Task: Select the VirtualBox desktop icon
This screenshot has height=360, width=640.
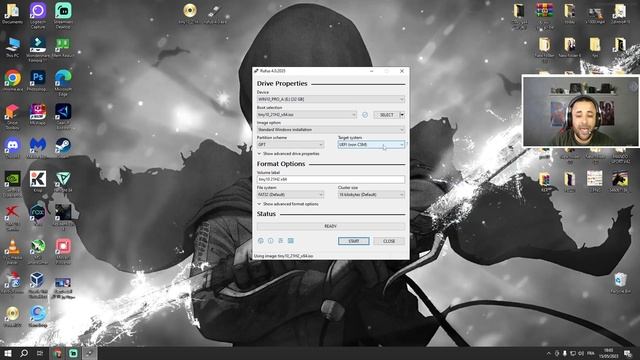Action: [37, 284]
